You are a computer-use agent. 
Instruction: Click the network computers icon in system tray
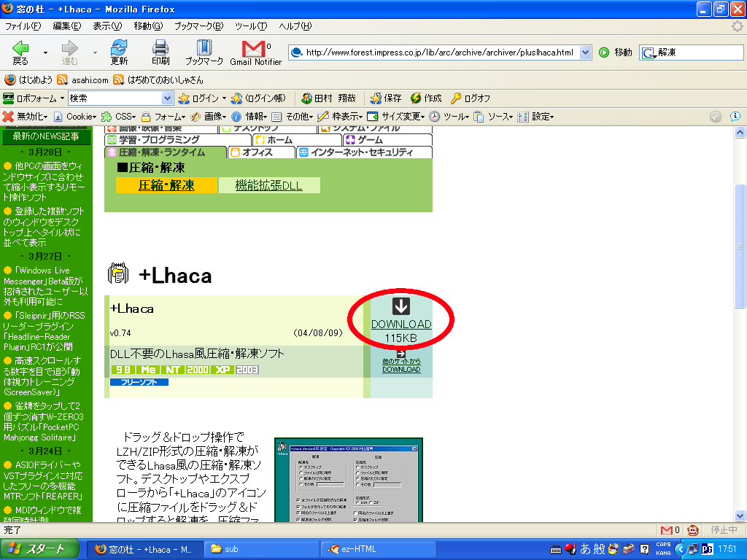pos(694,549)
